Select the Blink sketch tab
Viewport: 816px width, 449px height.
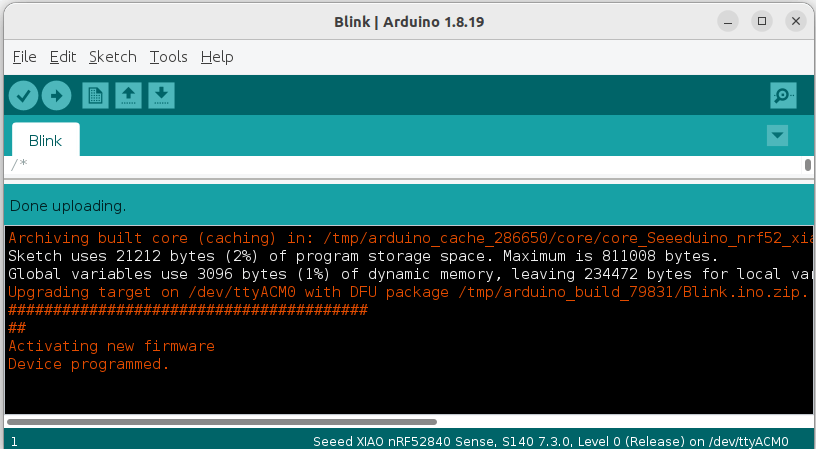click(x=45, y=140)
